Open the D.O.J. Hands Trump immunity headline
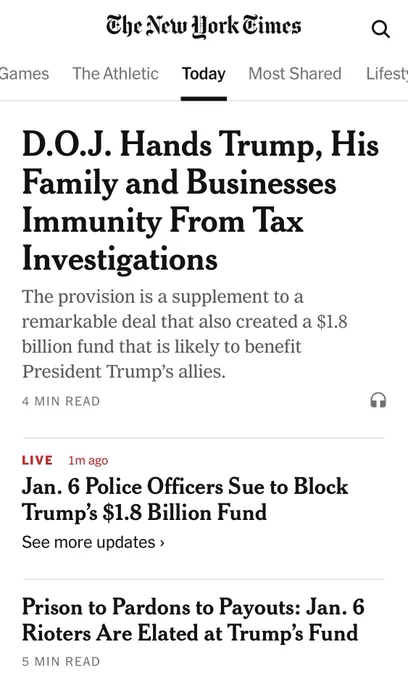 pyautogui.click(x=200, y=201)
